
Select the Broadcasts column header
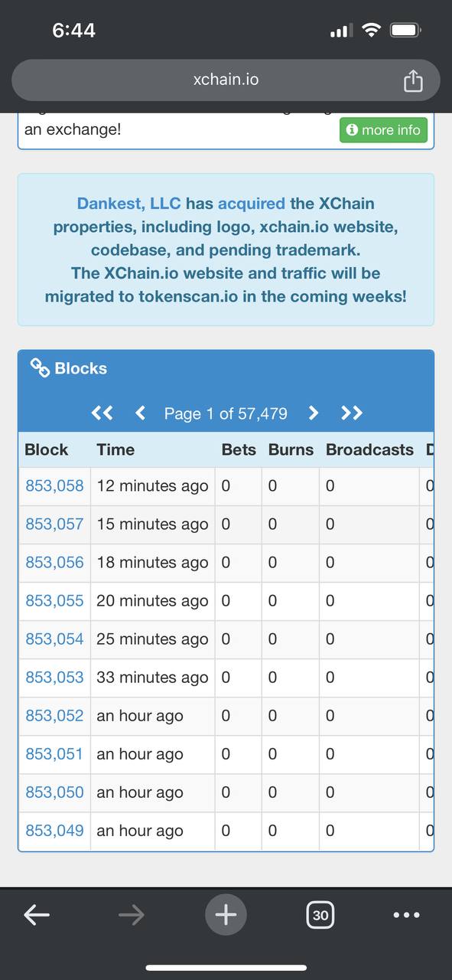tap(369, 449)
